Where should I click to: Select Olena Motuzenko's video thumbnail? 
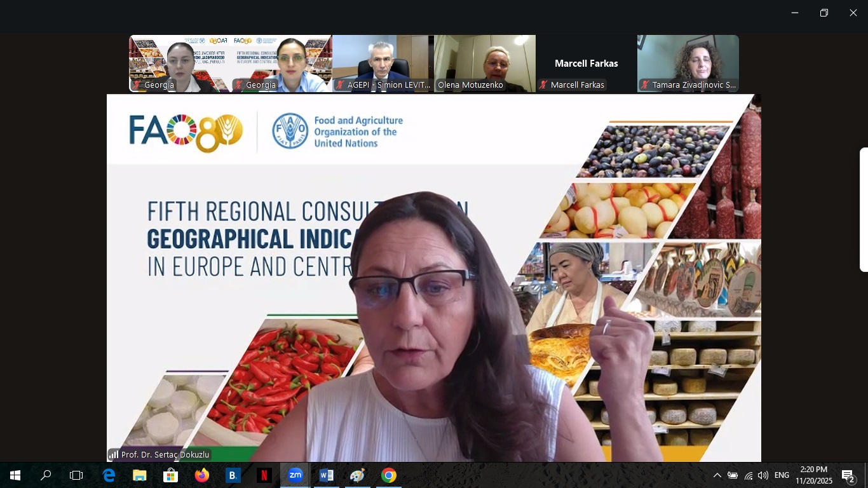coord(485,64)
